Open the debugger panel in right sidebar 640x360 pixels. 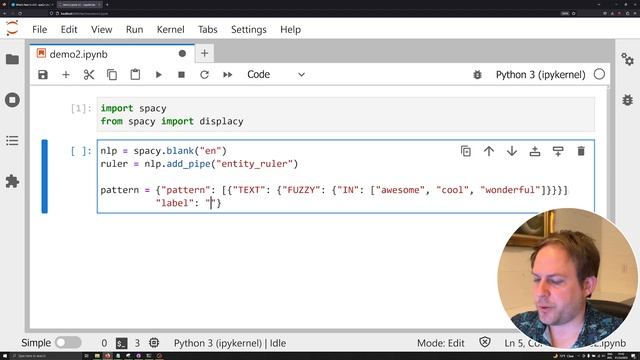click(627, 100)
